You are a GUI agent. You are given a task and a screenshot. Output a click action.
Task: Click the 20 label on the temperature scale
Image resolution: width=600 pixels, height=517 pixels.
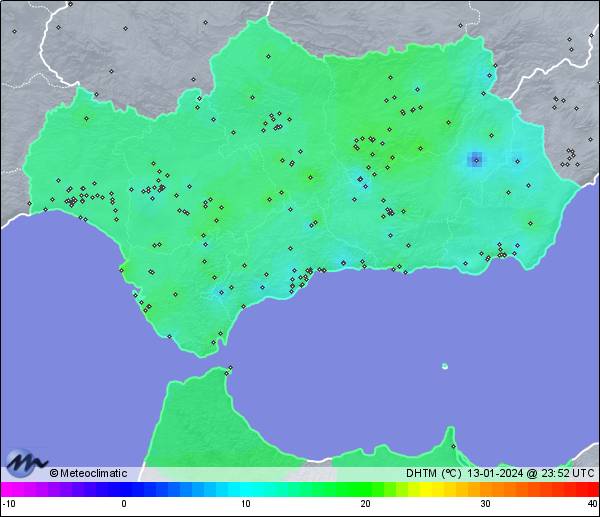click(365, 504)
